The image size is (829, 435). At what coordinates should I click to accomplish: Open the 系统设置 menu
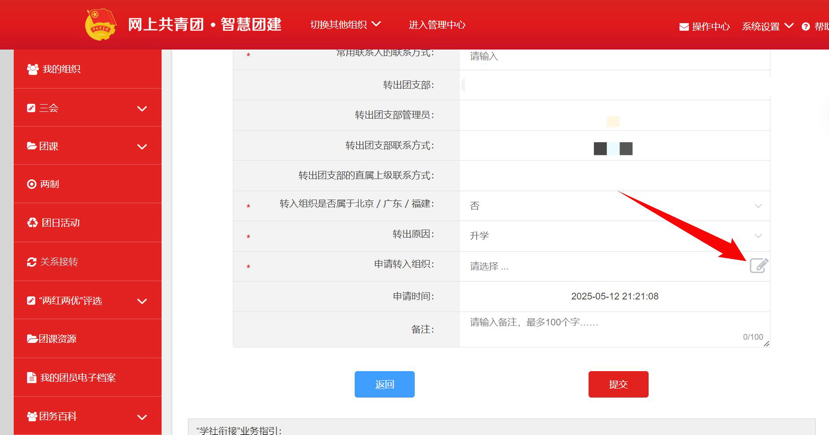click(767, 27)
